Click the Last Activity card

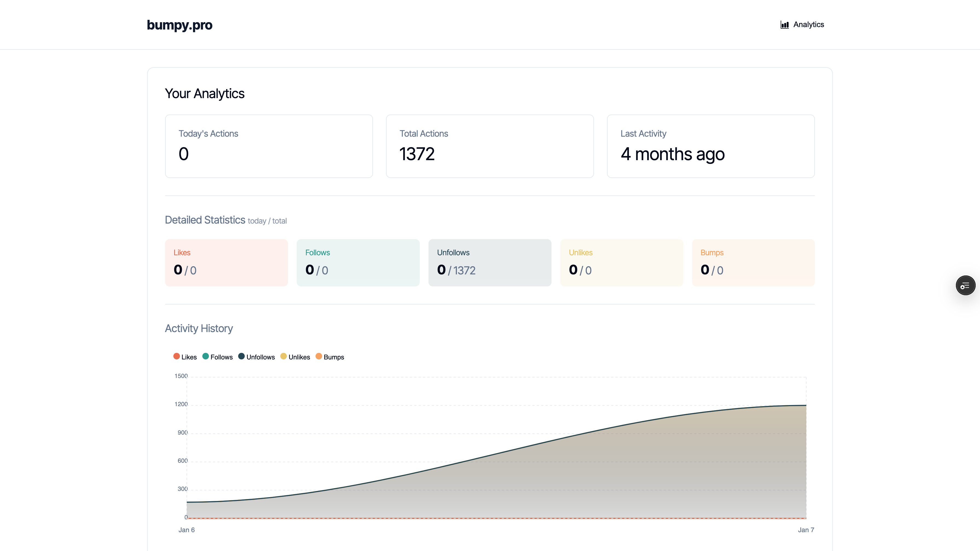click(710, 146)
